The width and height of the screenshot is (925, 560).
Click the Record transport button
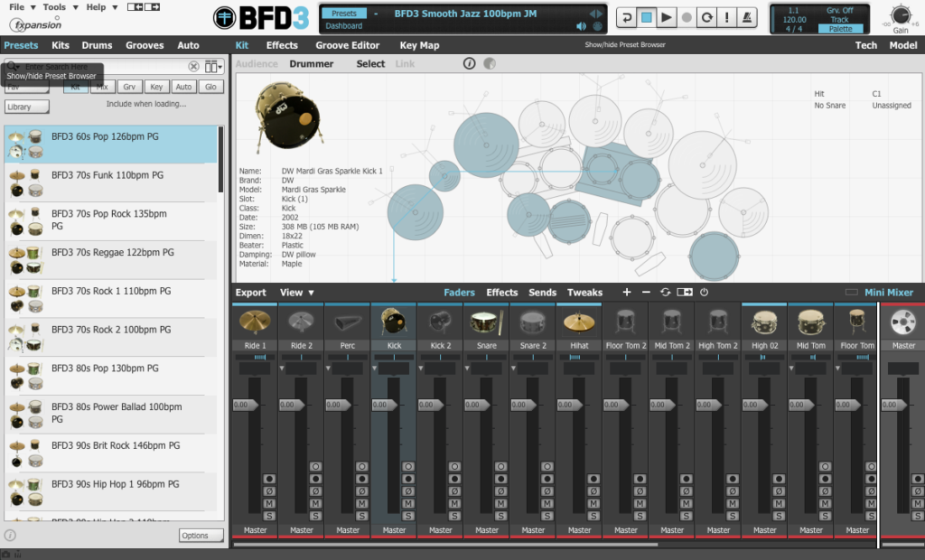687,18
